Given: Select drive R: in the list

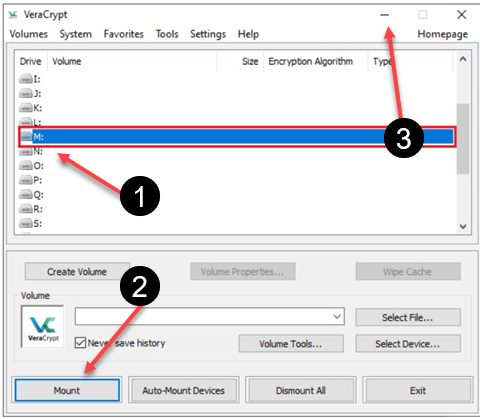Looking at the screenshot, I should coord(31,209).
